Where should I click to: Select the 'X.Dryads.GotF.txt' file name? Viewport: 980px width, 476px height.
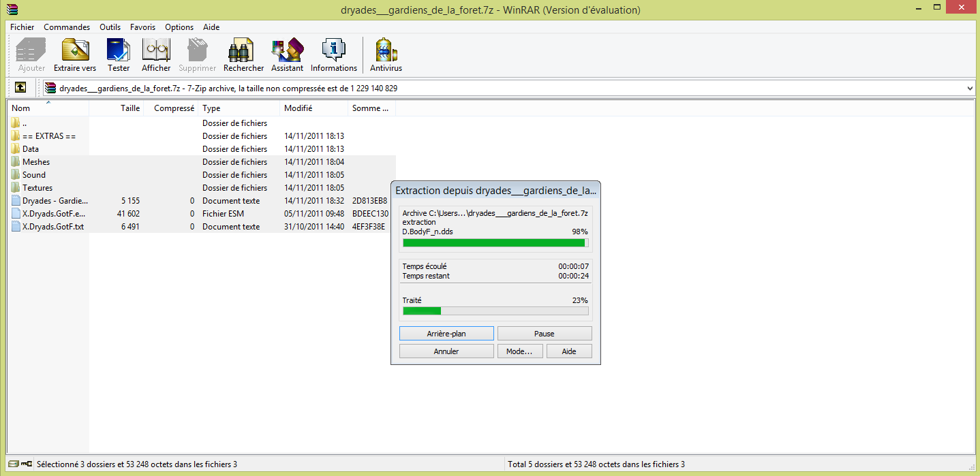point(53,227)
